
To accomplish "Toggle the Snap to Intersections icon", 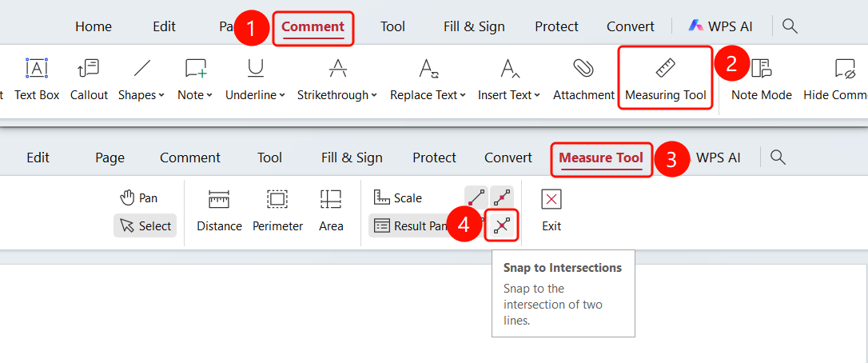I will (501, 225).
